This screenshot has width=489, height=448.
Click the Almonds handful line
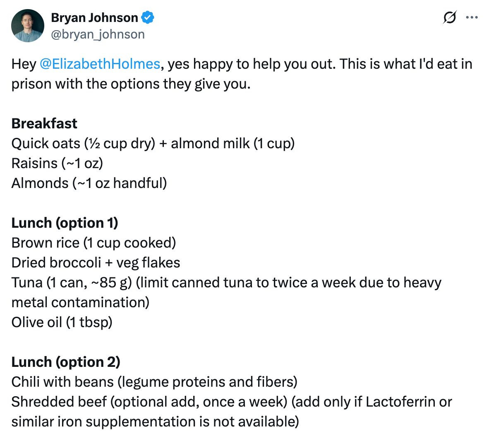[x=89, y=183]
